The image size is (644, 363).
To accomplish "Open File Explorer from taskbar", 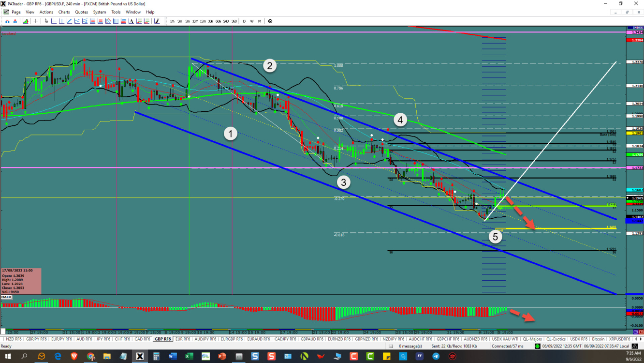I will [x=107, y=356].
